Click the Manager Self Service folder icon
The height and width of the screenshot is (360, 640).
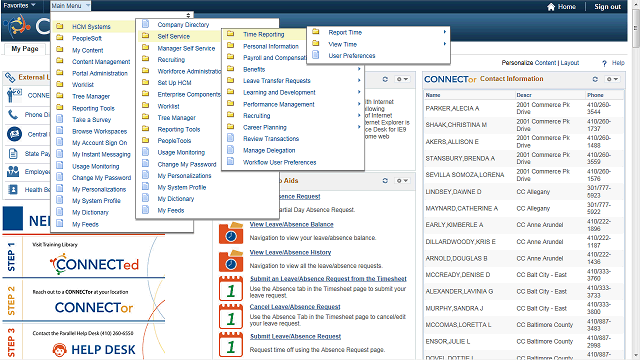[x=145, y=48]
